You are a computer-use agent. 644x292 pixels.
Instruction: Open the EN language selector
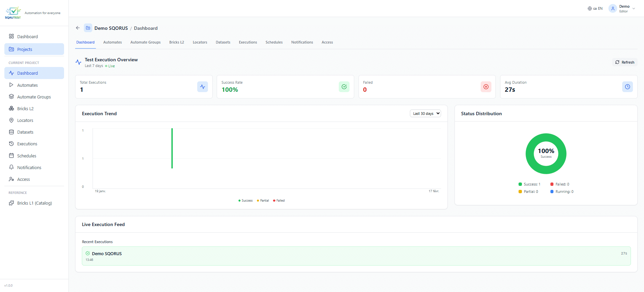pos(595,9)
